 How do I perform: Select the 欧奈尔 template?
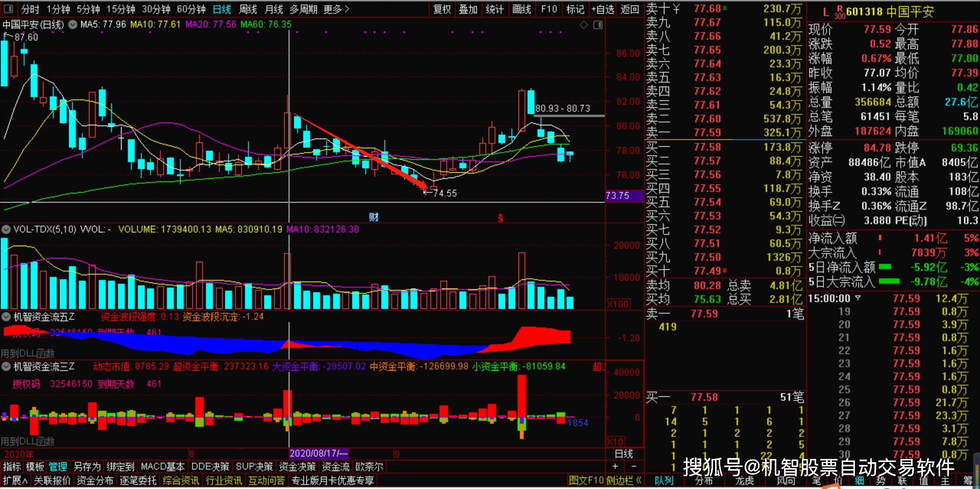click(369, 467)
